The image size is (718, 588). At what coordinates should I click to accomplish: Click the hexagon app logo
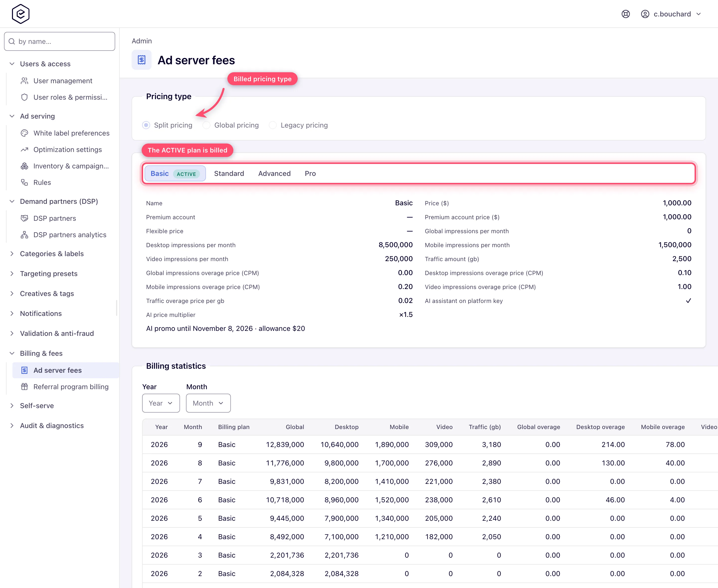tap(21, 14)
